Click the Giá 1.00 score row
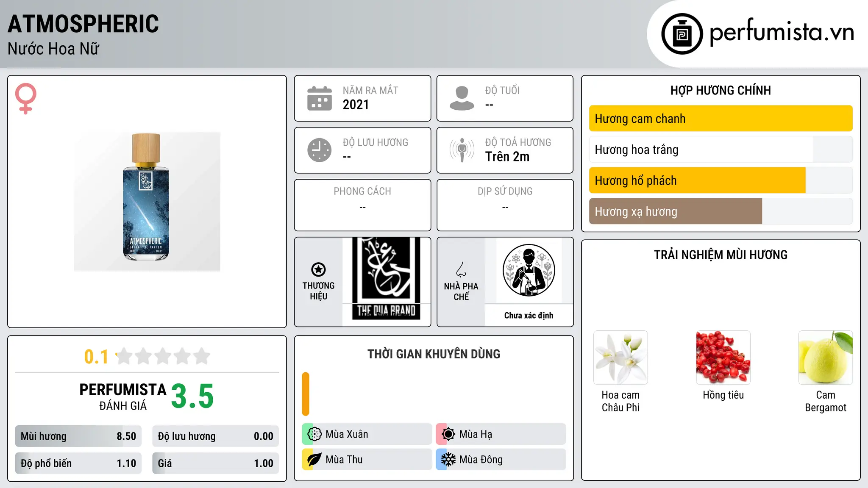The width and height of the screenshot is (868, 488). (x=215, y=463)
